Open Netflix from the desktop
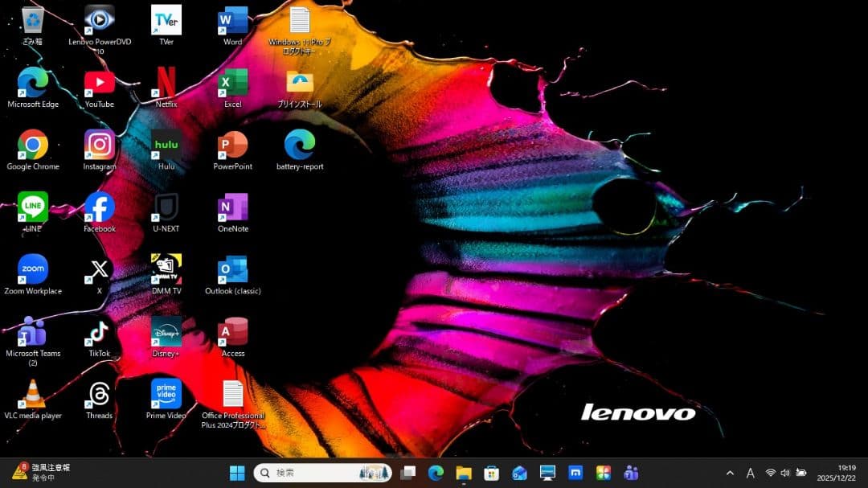This screenshot has height=488, width=868. (166, 82)
